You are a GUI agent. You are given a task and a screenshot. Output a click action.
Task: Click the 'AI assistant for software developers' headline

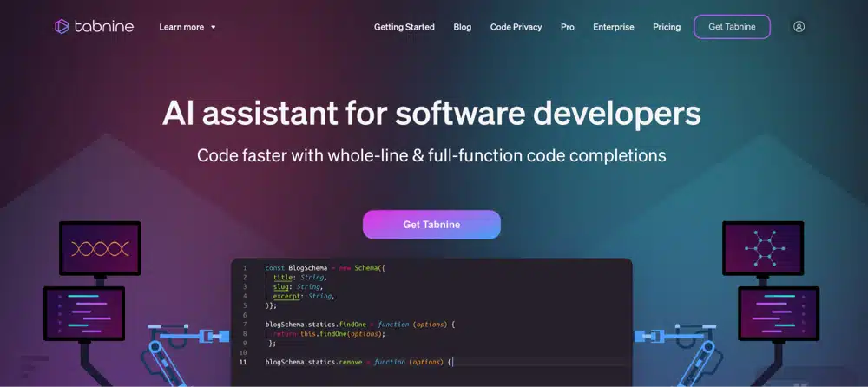(x=431, y=114)
